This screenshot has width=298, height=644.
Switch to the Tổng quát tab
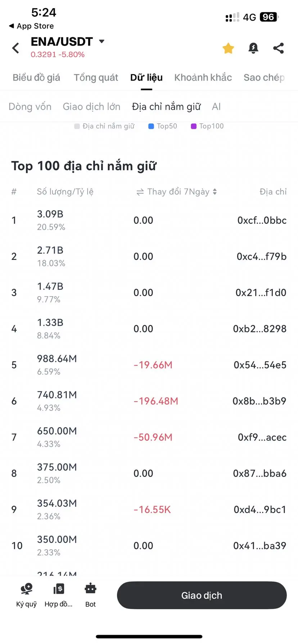point(96,77)
